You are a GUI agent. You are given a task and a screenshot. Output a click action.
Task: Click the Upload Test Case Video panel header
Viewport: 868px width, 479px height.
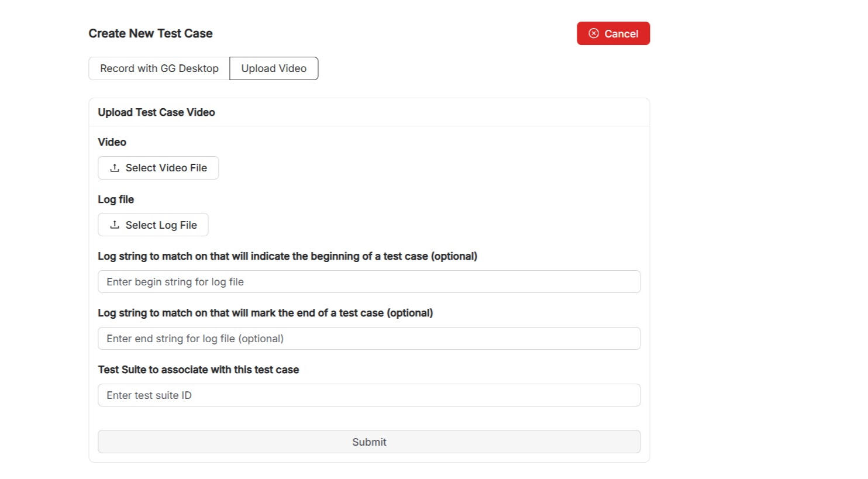(156, 112)
